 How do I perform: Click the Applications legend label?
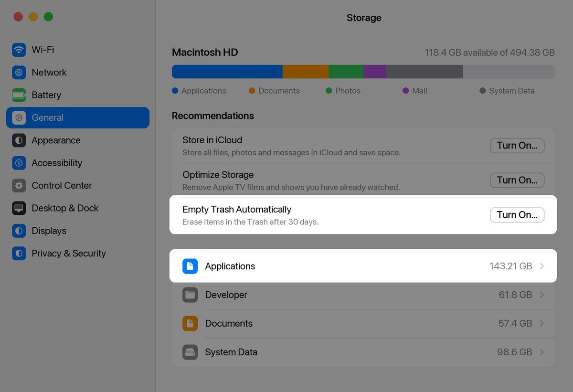(204, 91)
